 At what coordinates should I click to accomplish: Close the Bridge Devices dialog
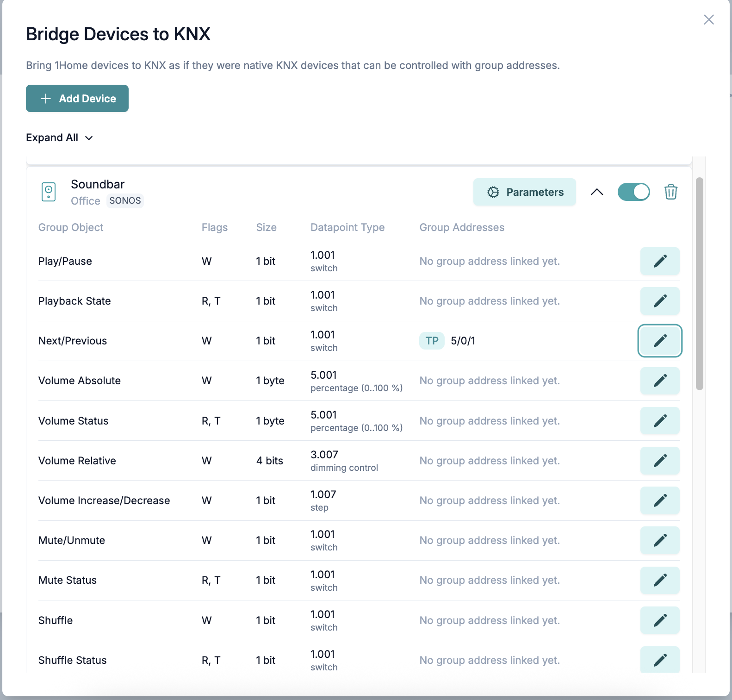tap(709, 19)
